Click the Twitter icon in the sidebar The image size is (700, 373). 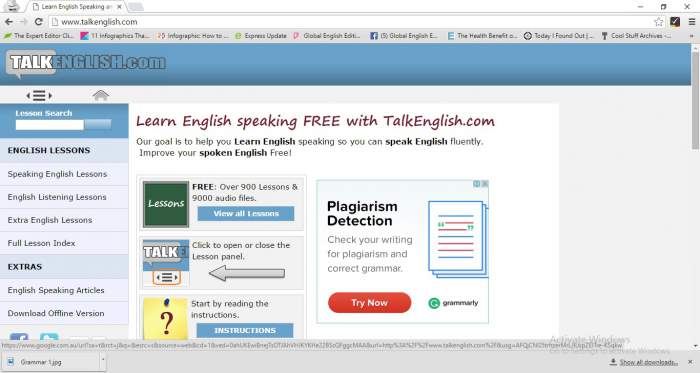49,338
